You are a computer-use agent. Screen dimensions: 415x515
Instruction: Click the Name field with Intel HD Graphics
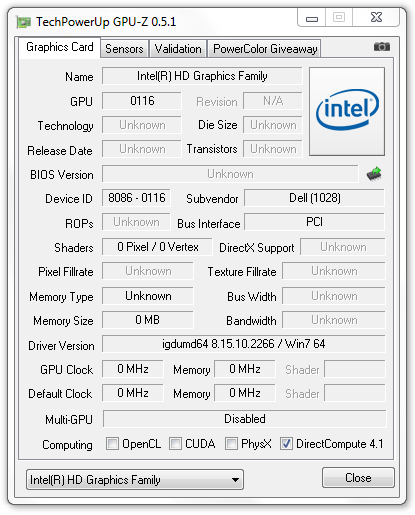pos(202,76)
